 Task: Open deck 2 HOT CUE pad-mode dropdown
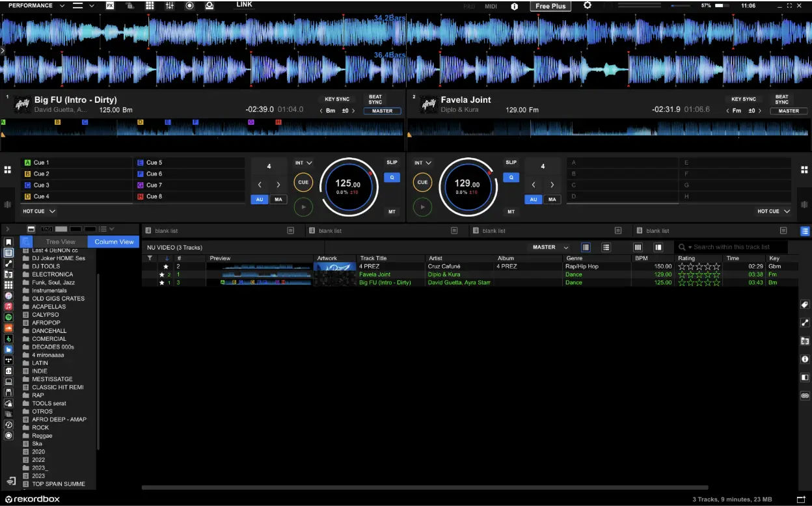point(774,211)
